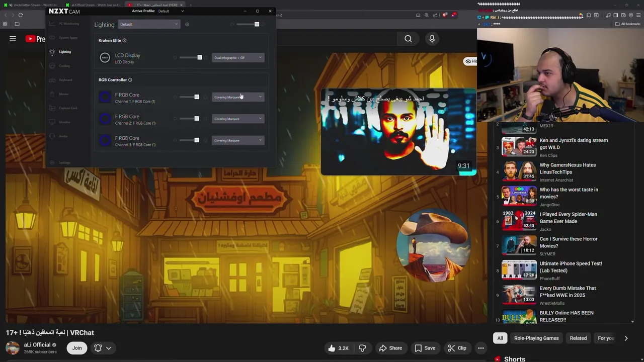Open Capture Card section in NZXT CAM
The width and height of the screenshot is (644, 362).
pyautogui.click(x=64, y=108)
